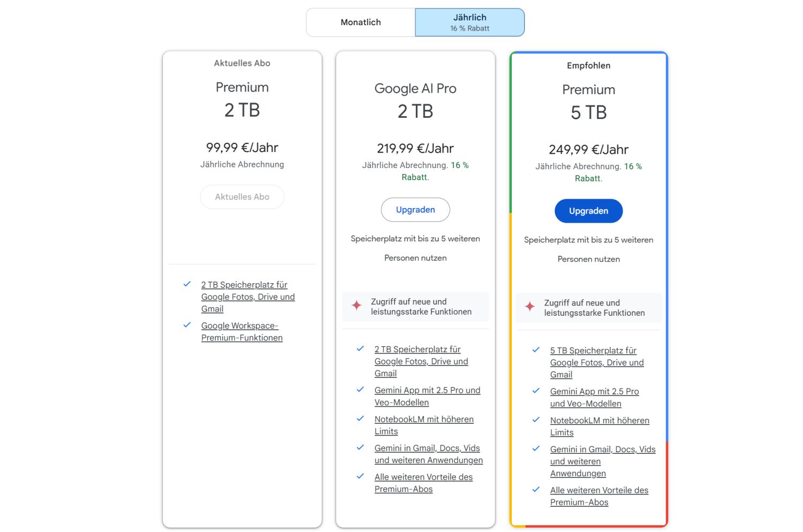Click checkmark beside Google Workspace-Premium-Funktionen

[187, 325]
